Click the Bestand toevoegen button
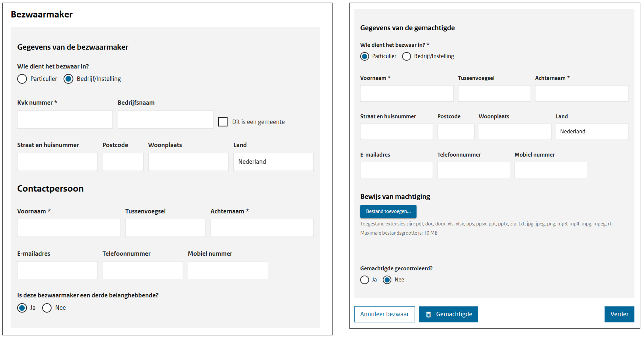 click(388, 211)
